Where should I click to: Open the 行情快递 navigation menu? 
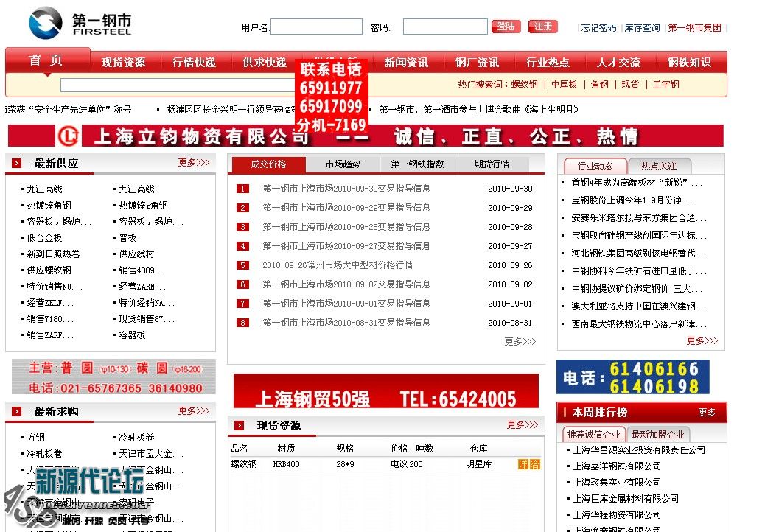[x=195, y=63]
